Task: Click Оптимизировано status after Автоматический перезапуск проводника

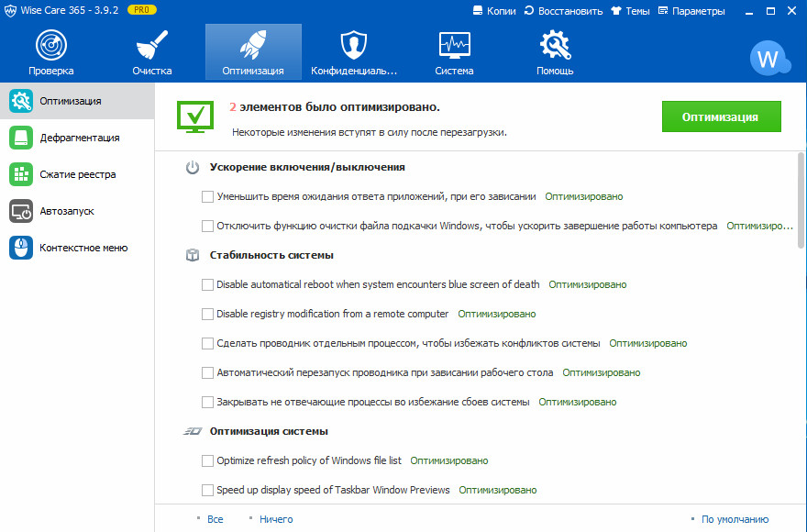Action: coord(602,373)
